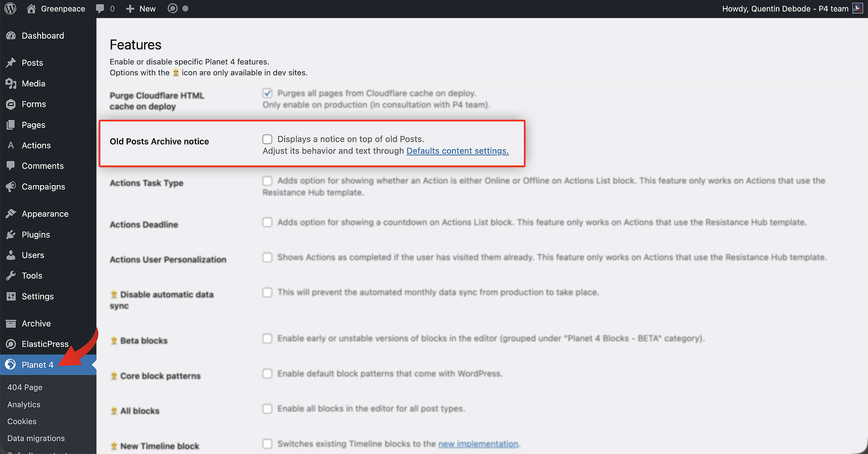The image size is (868, 454).
Task: Click the WordPress logo icon
Action: pos(11,8)
